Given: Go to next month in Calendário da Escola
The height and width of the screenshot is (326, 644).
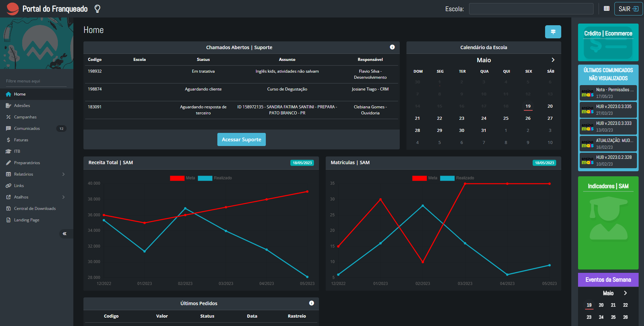Looking at the screenshot, I should tap(553, 60).
